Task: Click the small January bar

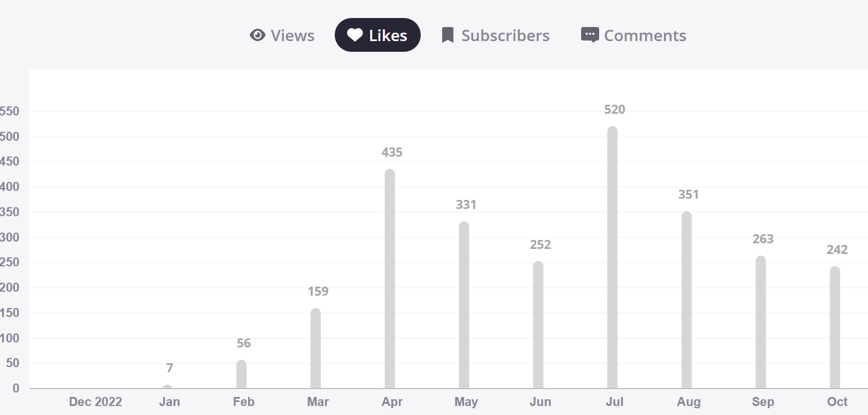Action: click(x=167, y=386)
